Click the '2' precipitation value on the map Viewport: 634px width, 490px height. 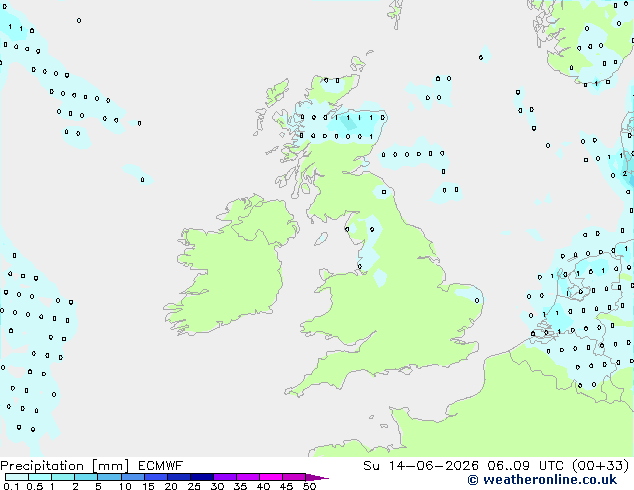625,173
